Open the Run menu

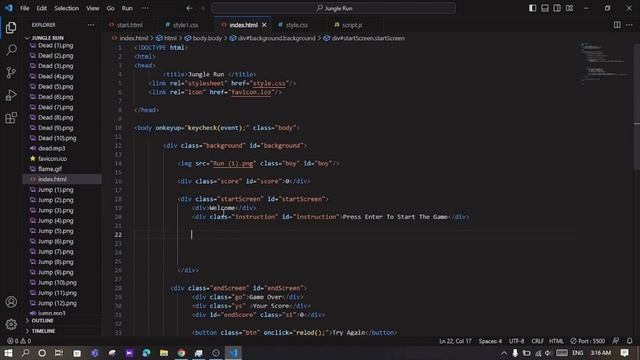(x=127, y=8)
